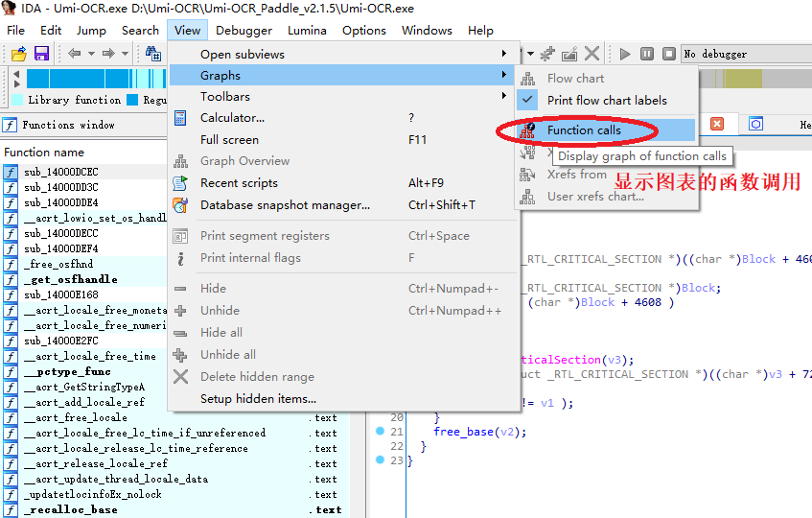Click the open file toolbar icon

click(19, 54)
